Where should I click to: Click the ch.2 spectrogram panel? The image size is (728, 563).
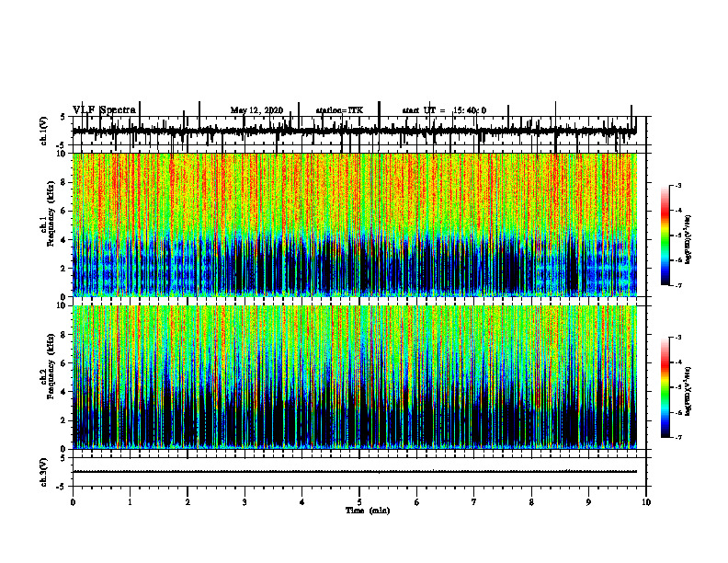click(x=355, y=377)
